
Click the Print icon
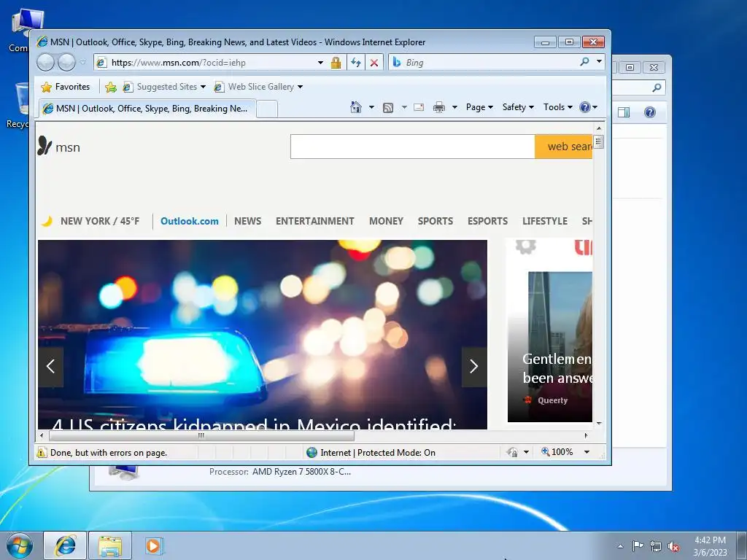tap(438, 107)
